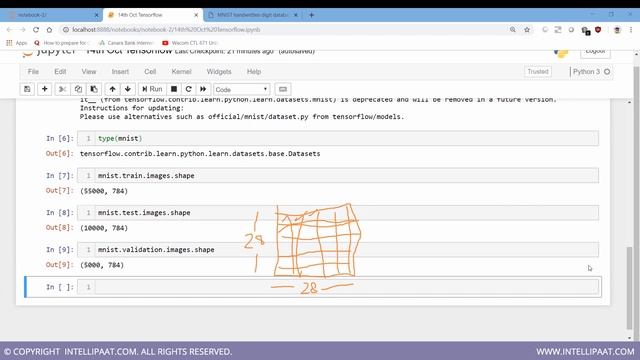This screenshot has height=360, width=640.
Task: Go to browser home page
Action: (x=49, y=30)
